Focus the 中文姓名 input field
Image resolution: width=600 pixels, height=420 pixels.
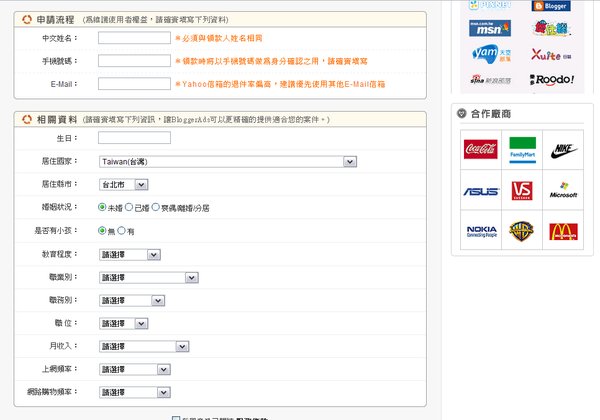[134, 38]
